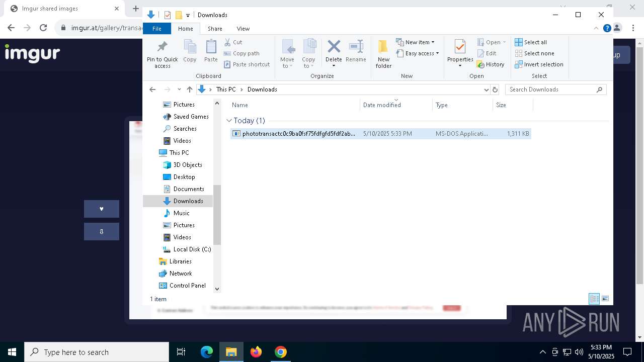The height and width of the screenshot is (362, 644).
Task: Open Local Disk (C:)
Action: [187, 249]
